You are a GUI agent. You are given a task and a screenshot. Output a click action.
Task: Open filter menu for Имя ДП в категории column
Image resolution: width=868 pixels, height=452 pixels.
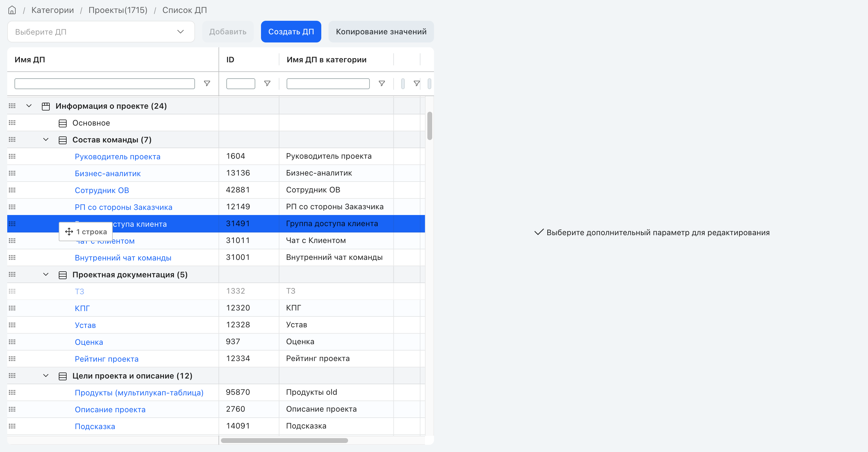point(382,83)
